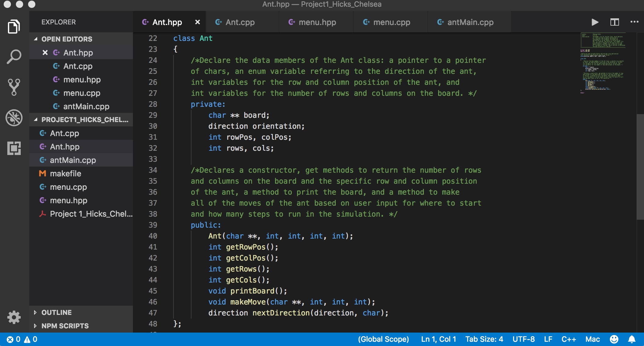Change Tab Size: 4 indentation setting
644x346 pixels.
[484, 339]
